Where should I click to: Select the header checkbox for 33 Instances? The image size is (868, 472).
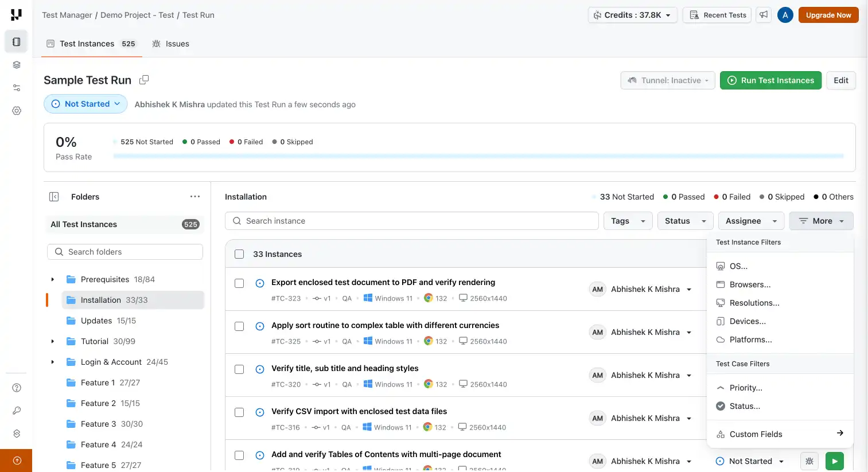(x=239, y=254)
